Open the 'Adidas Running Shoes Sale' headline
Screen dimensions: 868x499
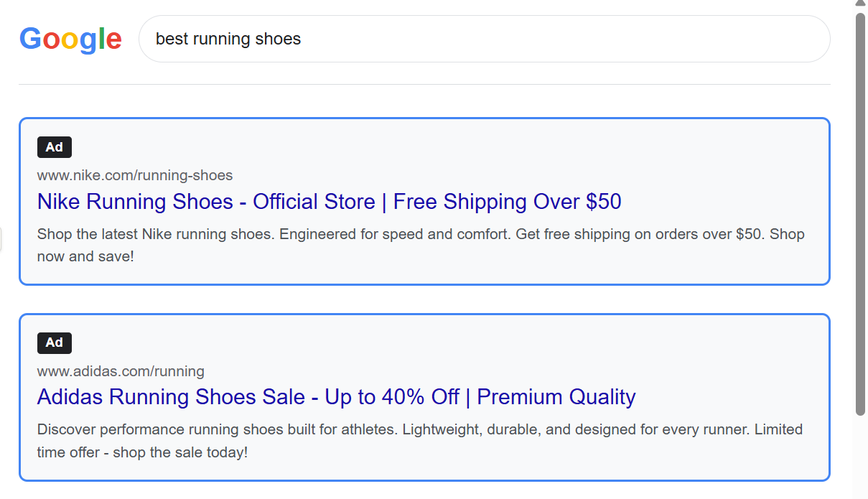172,397
